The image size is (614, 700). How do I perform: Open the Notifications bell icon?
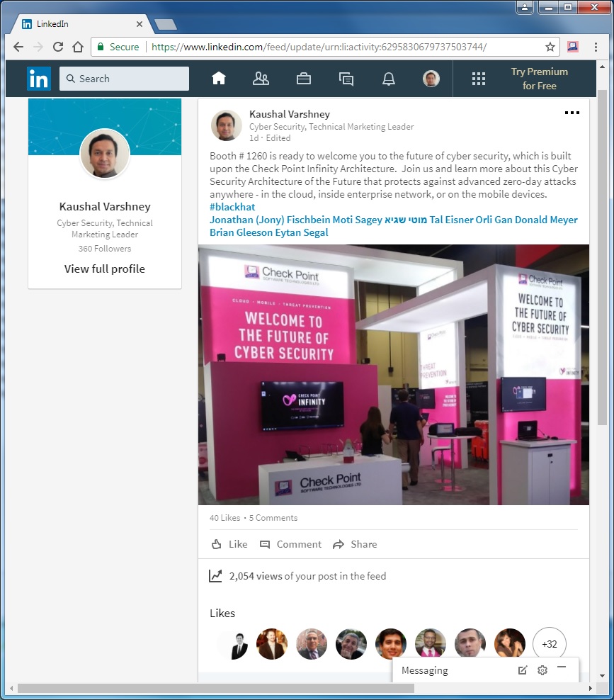coord(389,79)
